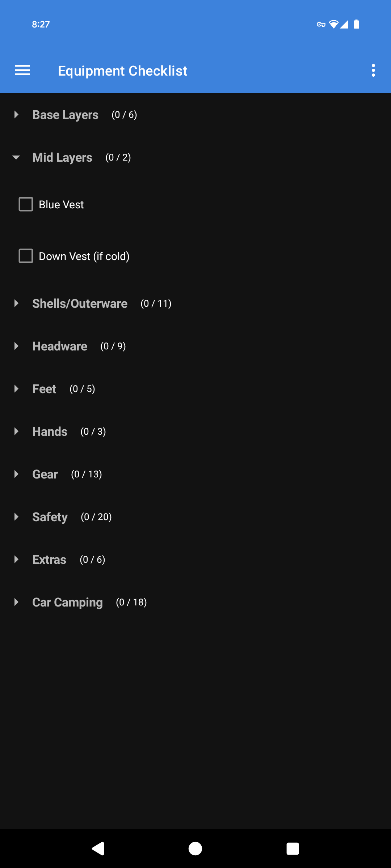Tap the Wi-Fi status icon
The image size is (391, 868).
pos(333,24)
